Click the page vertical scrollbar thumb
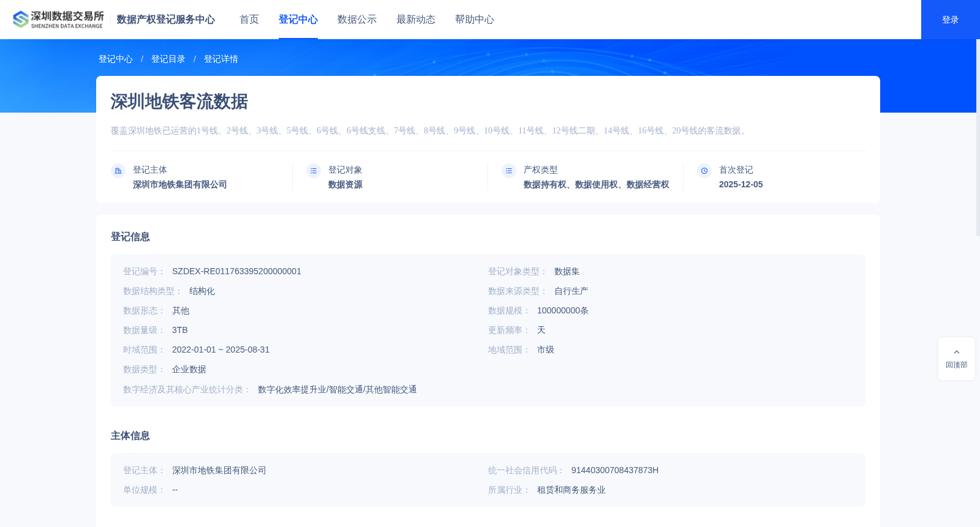The image size is (980, 527). point(978,138)
